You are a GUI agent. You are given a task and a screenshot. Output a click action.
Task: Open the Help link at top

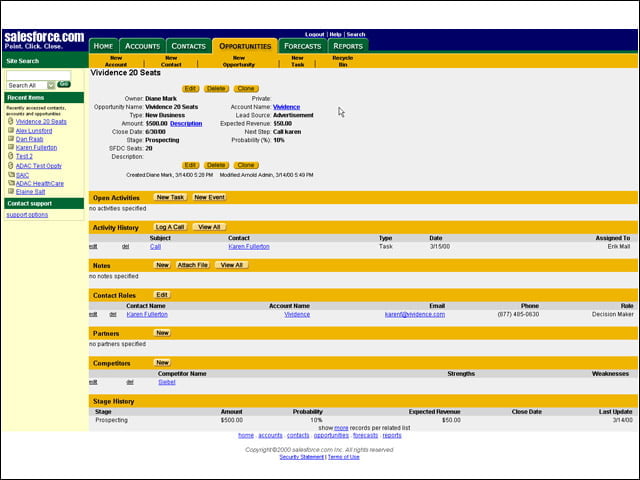335,34
